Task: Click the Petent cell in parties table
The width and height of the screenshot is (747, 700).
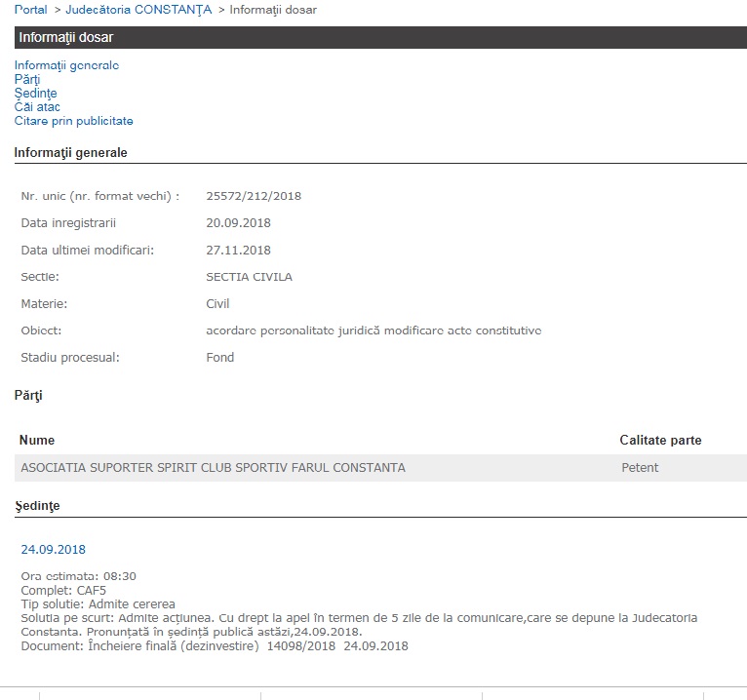Action: (640, 468)
